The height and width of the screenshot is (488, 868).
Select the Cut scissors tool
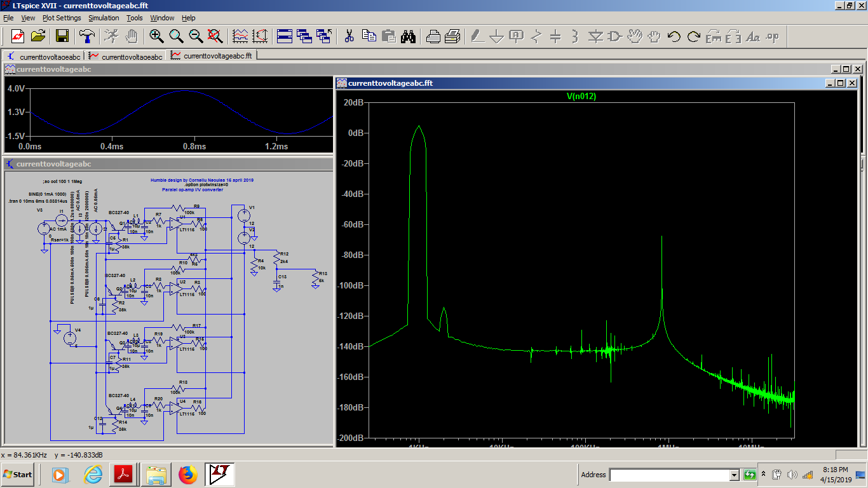[349, 36]
